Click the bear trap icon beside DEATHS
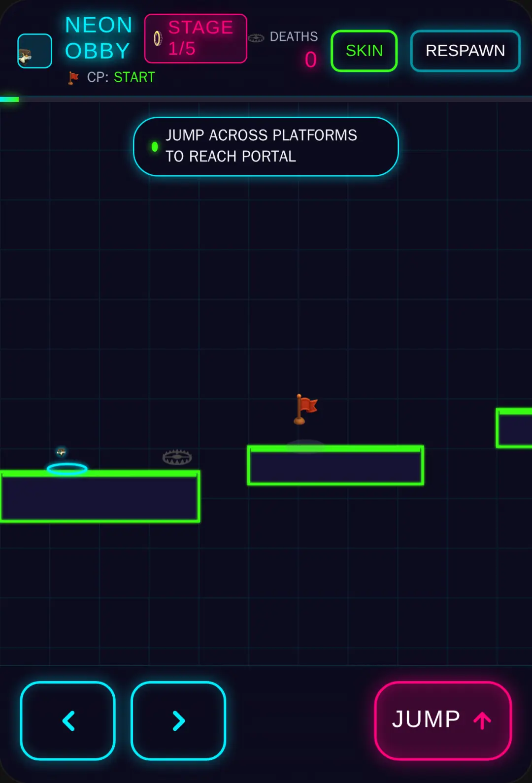The width and height of the screenshot is (532, 783). coord(256,38)
